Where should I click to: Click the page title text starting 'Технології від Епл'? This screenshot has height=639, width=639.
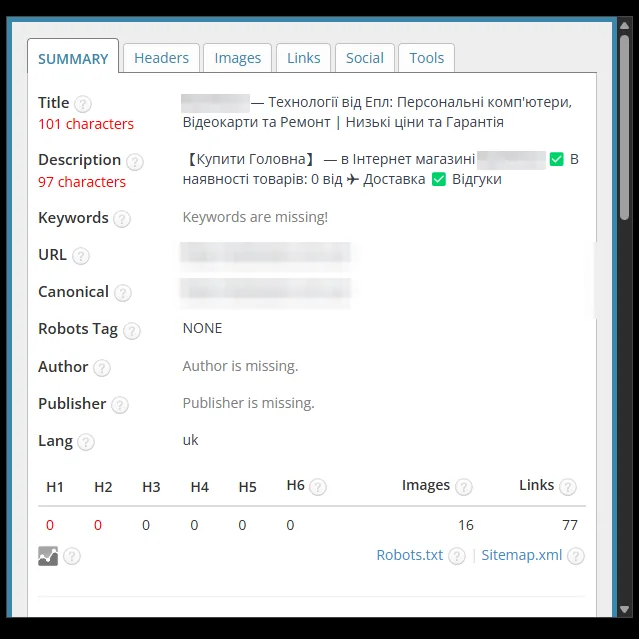click(x=377, y=112)
